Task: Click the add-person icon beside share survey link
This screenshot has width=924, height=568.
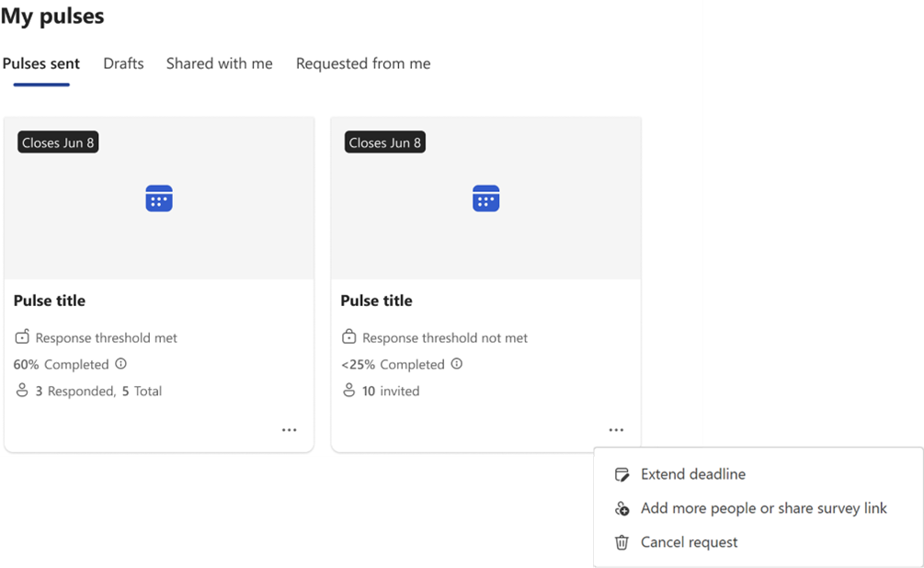Action: click(x=622, y=507)
